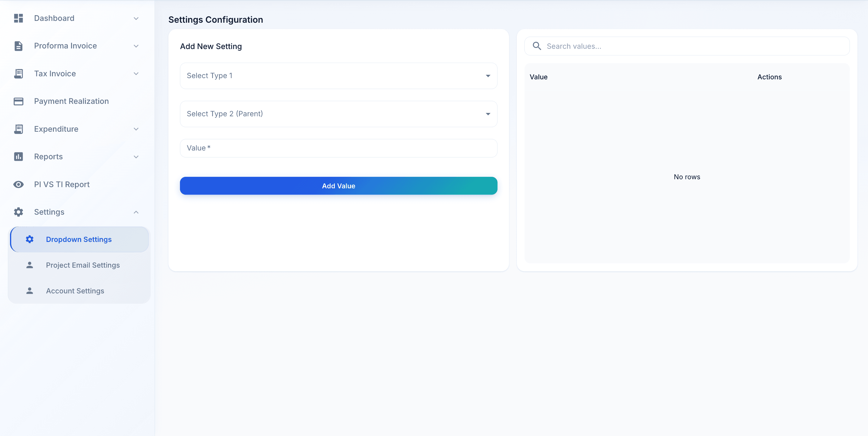868x436 pixels.
Task: Click the Tax Invoice receipt icon
Action: pos(18,74)
